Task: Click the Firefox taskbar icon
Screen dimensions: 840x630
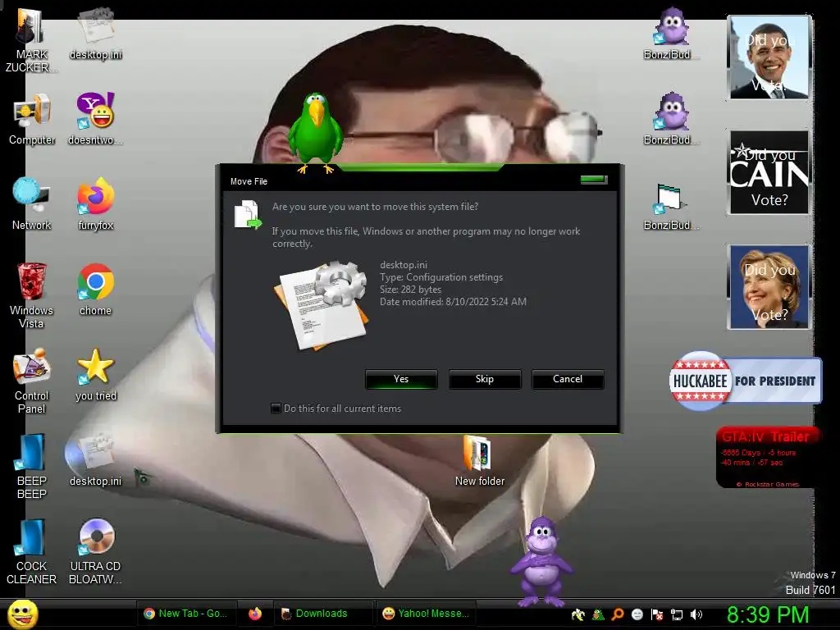Action: (255, 614)
